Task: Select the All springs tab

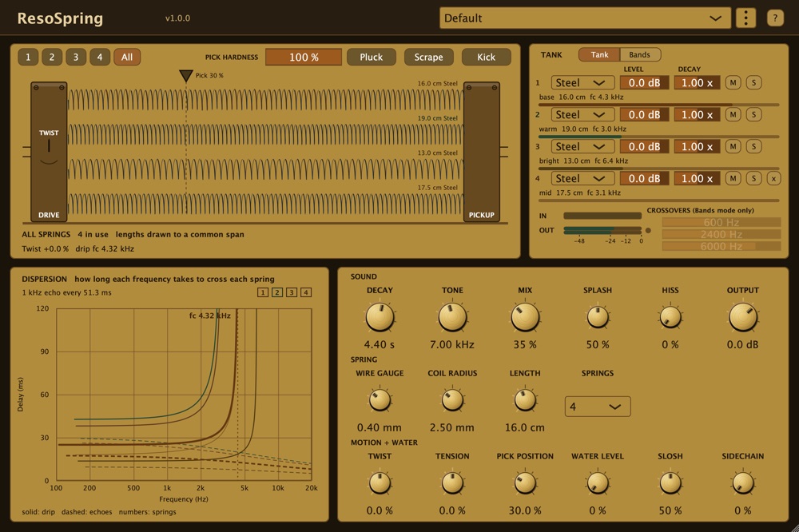Action: click(x=127, y=57)
